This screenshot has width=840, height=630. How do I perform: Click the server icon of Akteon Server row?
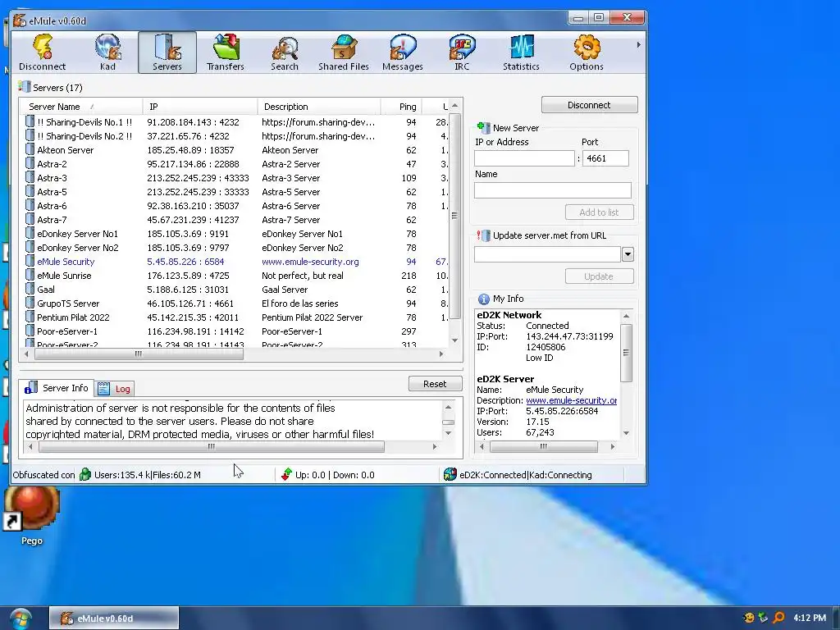point(30,150)
